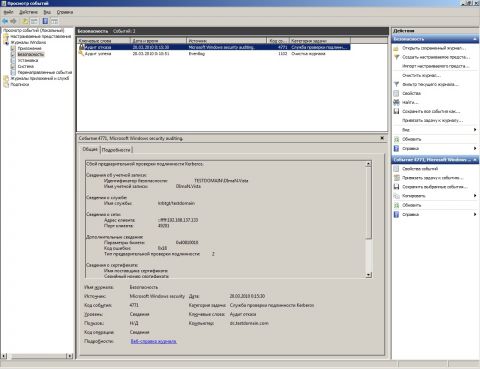Image resolution: width=480 pixels, height=369 pixels.
Task: Sort by the Ключевые слова column header
Action: coord(104,41)
